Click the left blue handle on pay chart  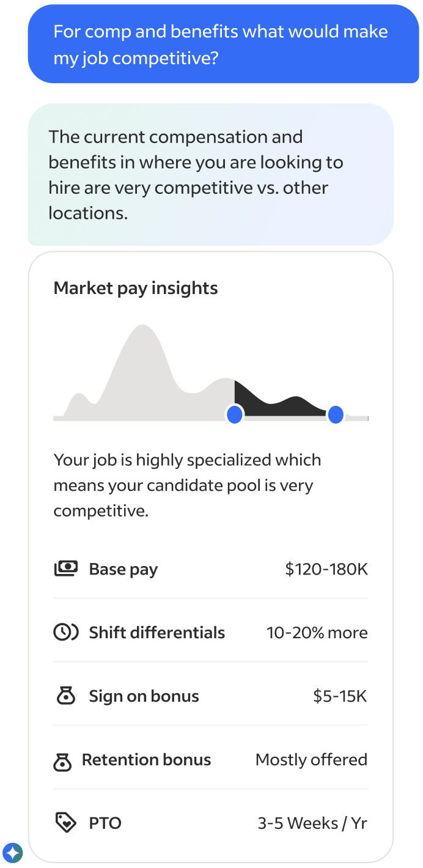235,415
